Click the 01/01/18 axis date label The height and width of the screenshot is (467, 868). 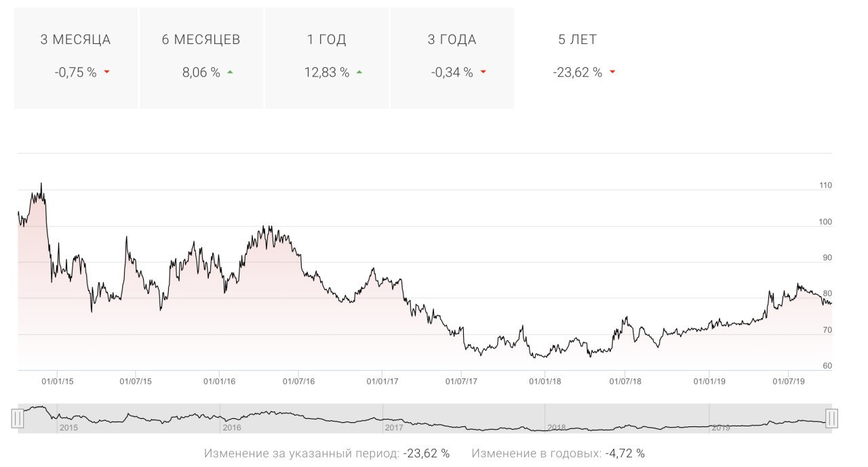point(545,381)
